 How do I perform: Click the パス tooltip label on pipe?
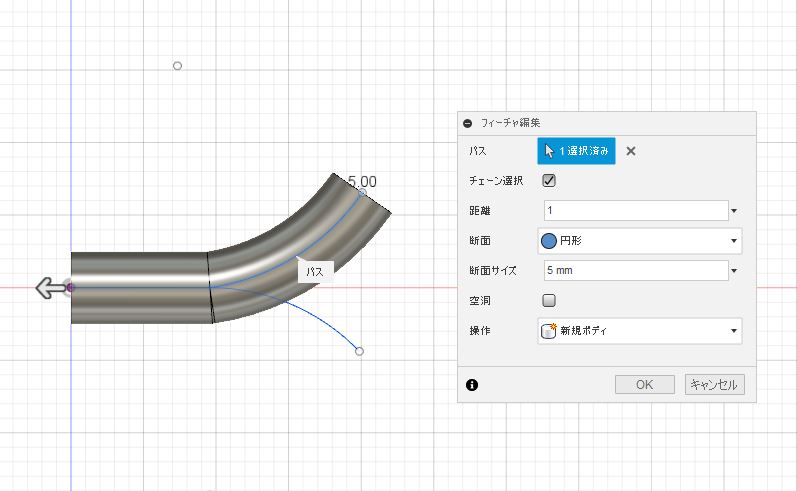(315, 272)
